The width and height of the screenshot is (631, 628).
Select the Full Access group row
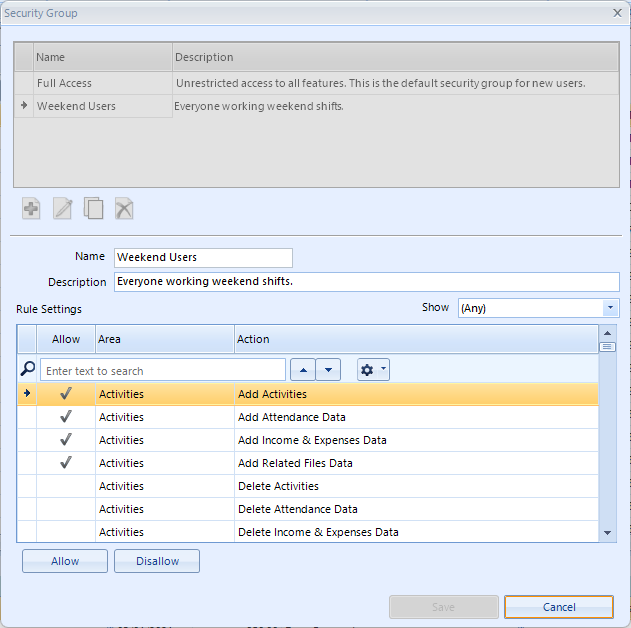click(316, 83)
